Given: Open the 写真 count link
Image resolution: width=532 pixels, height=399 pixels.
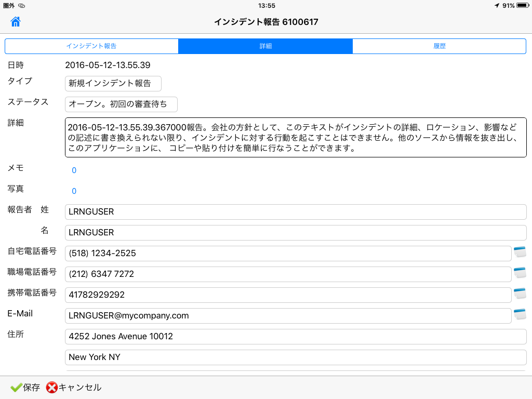Looking at the screenshot, I should 74,191.
